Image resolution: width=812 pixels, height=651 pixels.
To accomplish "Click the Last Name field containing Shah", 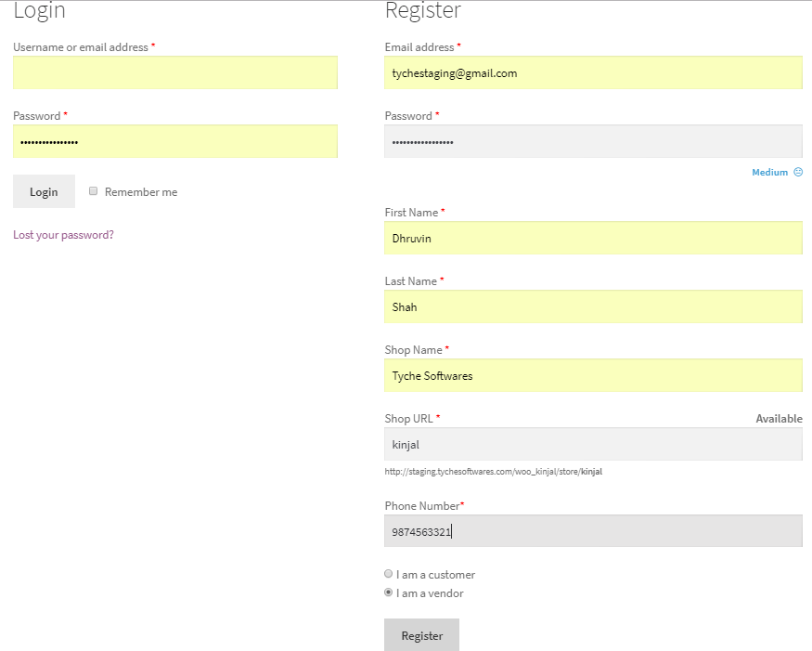I will tap(593, 306).
